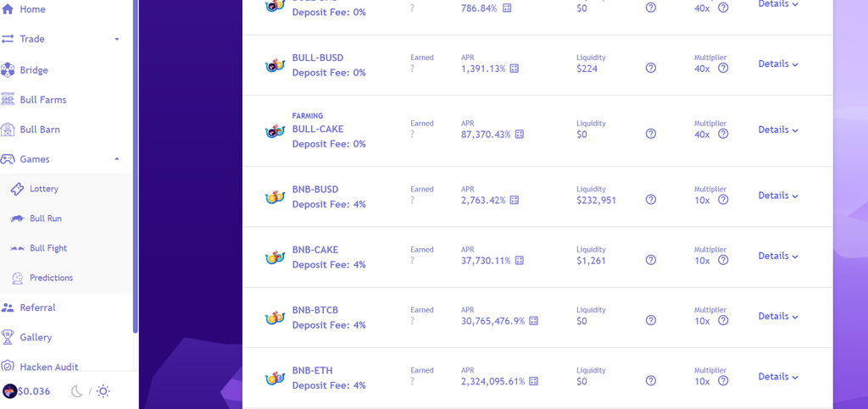This screenshot has width=868, height=409.
Task: Switch to light mode with sun icon
Action: click(x=103, y=391)
